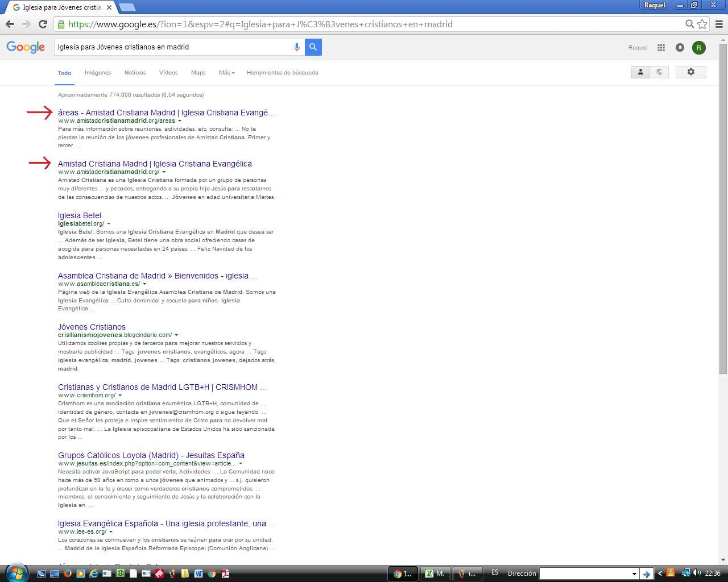Open a new browser tab
Image resolution: width=728 pixels, height=582 pixels.
(x=127, y=7)
